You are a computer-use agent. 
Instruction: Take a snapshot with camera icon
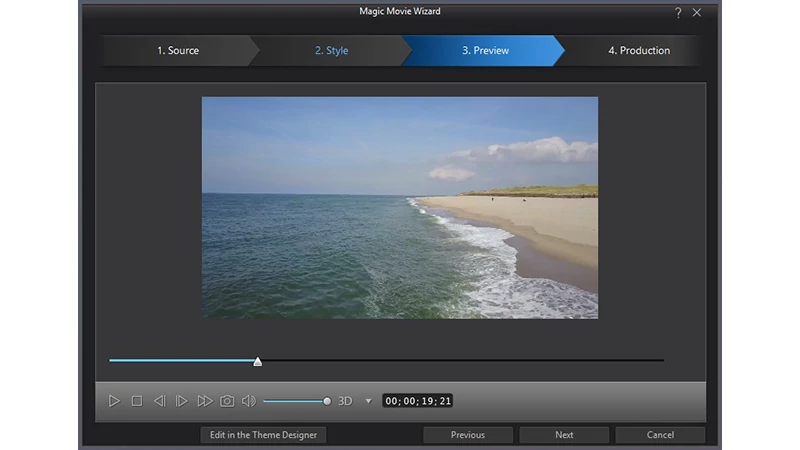coord(227,401)
